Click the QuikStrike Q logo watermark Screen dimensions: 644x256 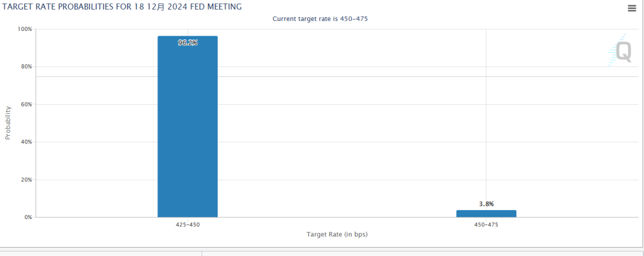click(x=621, y=52)
